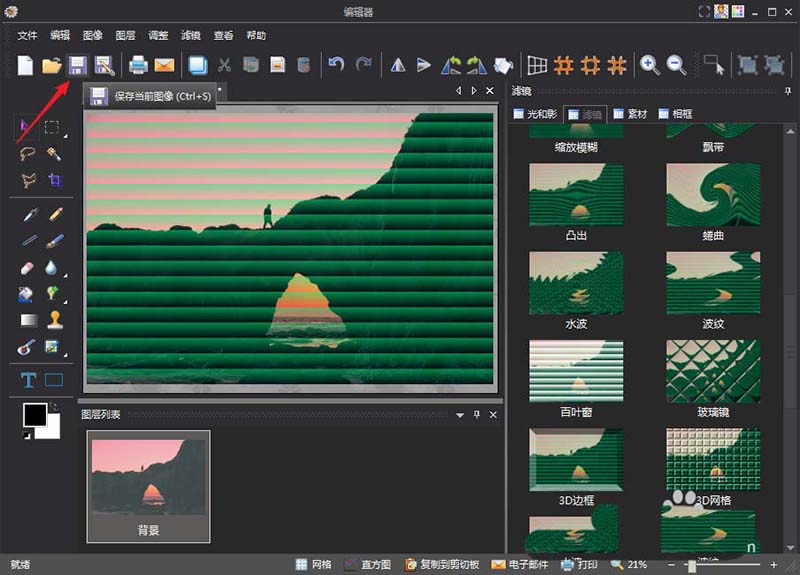
Task: Undo the last action
Action: pos(336,64)
